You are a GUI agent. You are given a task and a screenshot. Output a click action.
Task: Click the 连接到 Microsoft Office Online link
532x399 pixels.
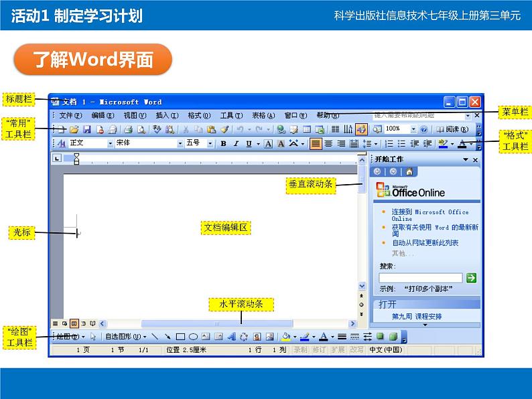[430, 215]
